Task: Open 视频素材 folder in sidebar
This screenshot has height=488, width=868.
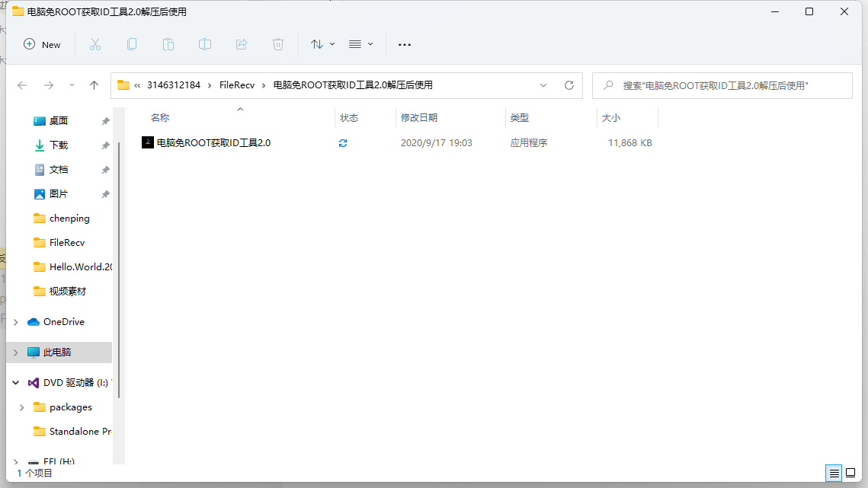Action: coord(68,291)
